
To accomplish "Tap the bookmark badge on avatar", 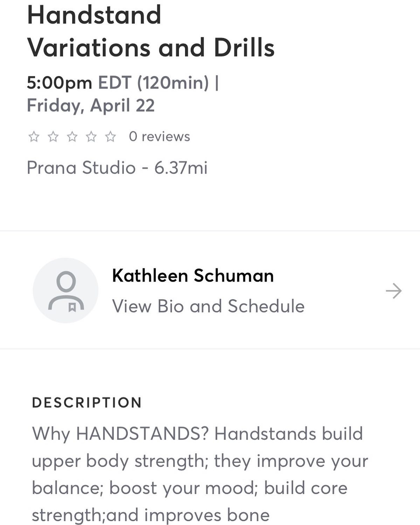I will click(x=72, y=307).
